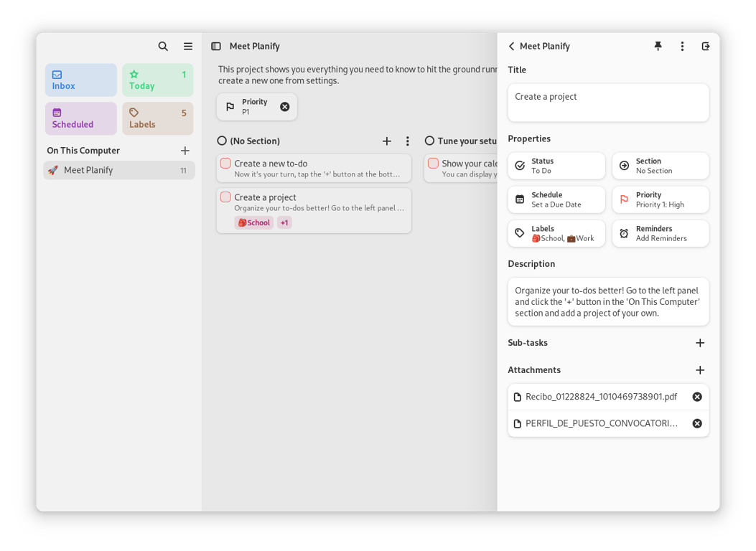The height and width of the screenshot is (551, 756).
Task: Select the Meet Planify project
Action: pyautogui.click(x=119, y=170)
